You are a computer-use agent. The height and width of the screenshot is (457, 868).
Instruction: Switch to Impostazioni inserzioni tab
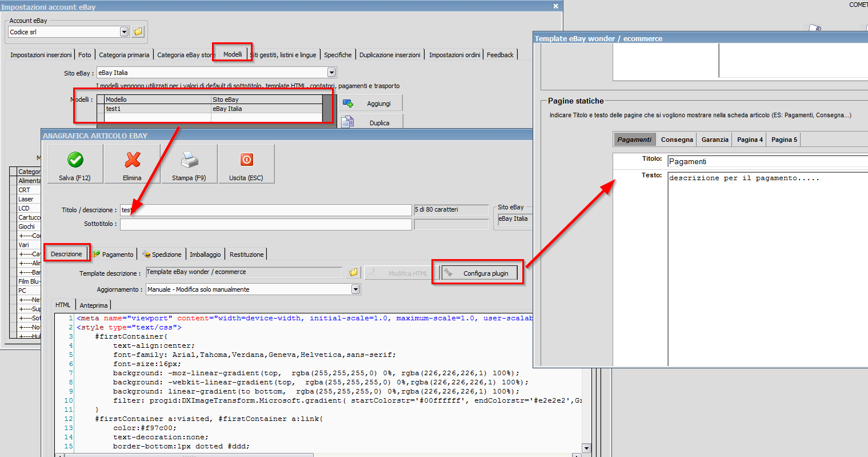pyautogui.click(x=41, y=55)
